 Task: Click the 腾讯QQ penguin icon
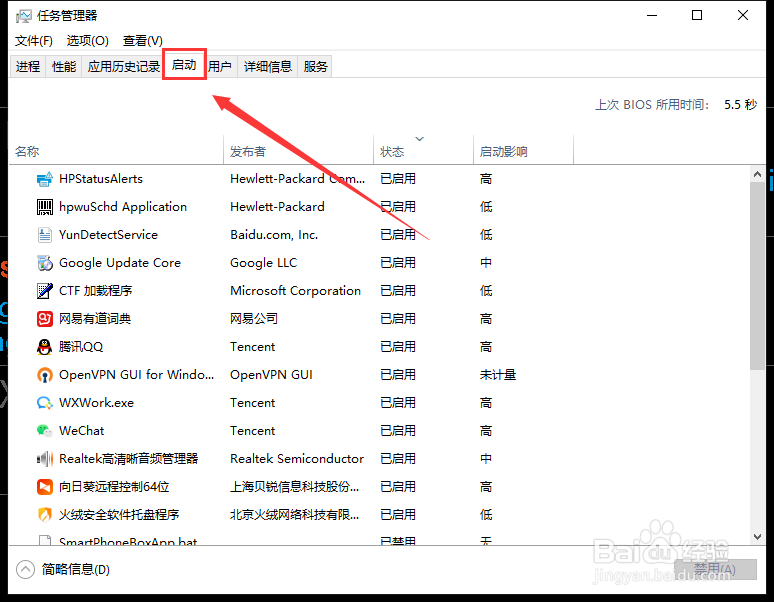(x=44, y=347)
